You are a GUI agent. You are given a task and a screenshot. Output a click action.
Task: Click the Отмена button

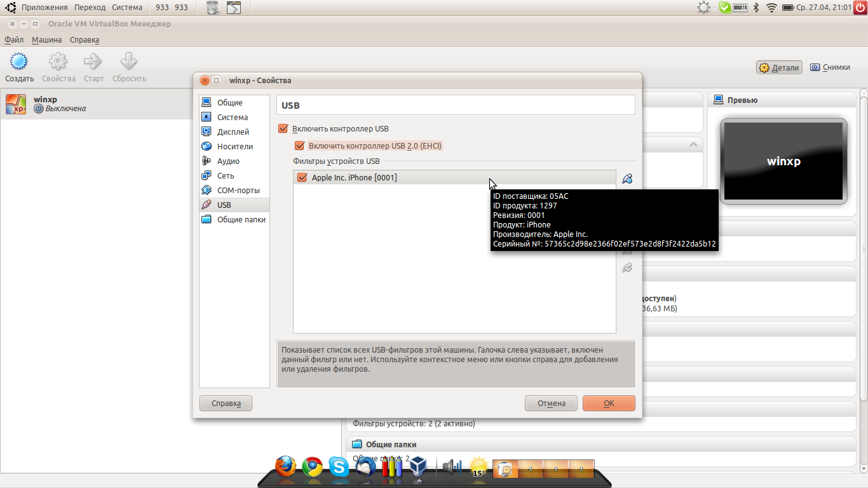point(551,403)
